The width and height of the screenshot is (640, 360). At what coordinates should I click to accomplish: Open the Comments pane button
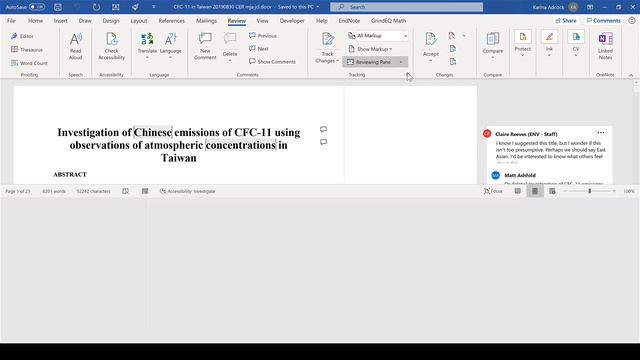603,20
